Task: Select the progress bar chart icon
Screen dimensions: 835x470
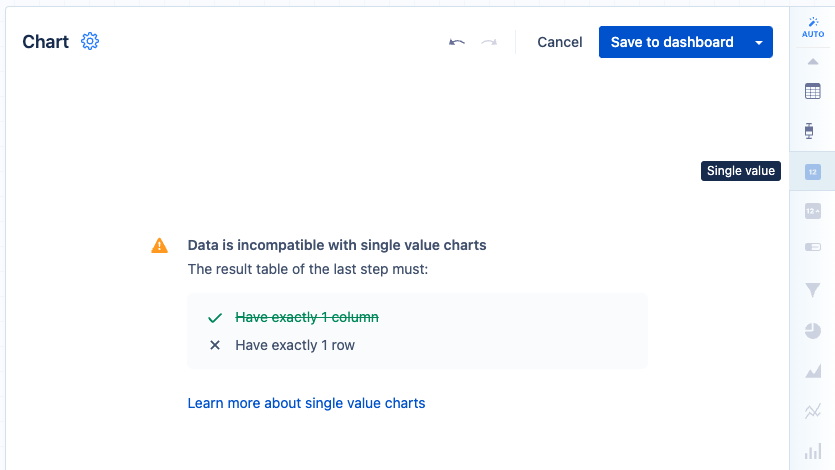Action: point(813,247)
